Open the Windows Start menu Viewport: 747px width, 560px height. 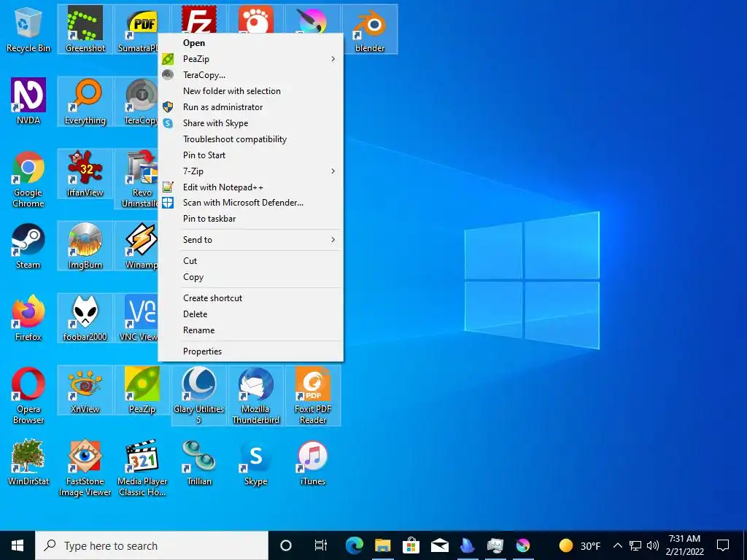point(18,545)
